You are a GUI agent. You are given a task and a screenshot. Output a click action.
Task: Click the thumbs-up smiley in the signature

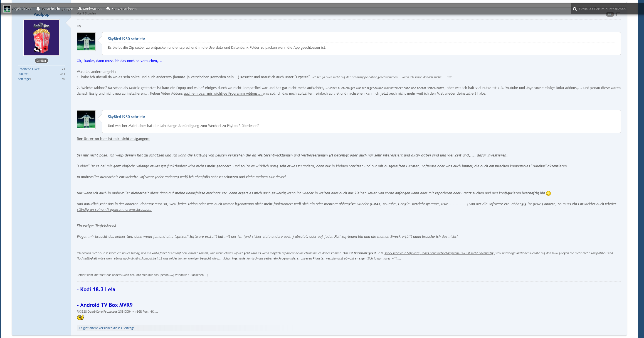(x=80, y=317)
